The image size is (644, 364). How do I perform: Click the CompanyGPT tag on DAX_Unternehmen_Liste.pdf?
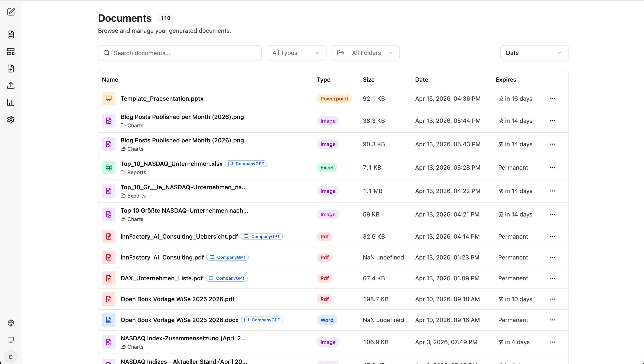(227, 278)
